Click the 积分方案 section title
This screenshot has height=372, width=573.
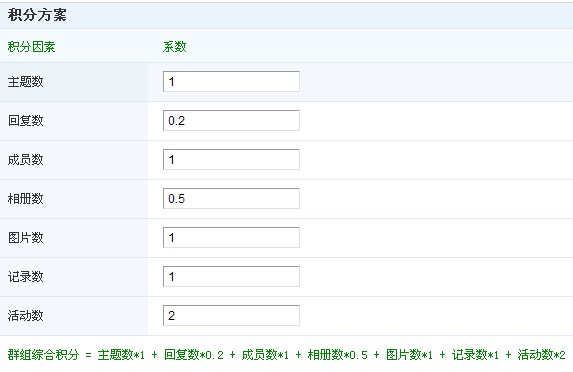(37, 15)
